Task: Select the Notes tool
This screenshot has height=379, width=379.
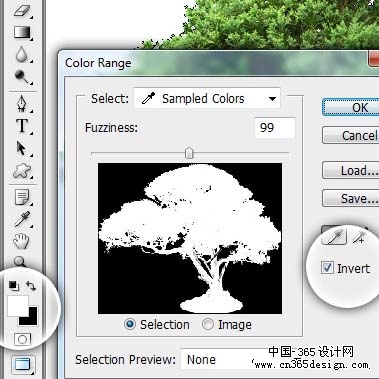Action: click(x=22, y=197)
